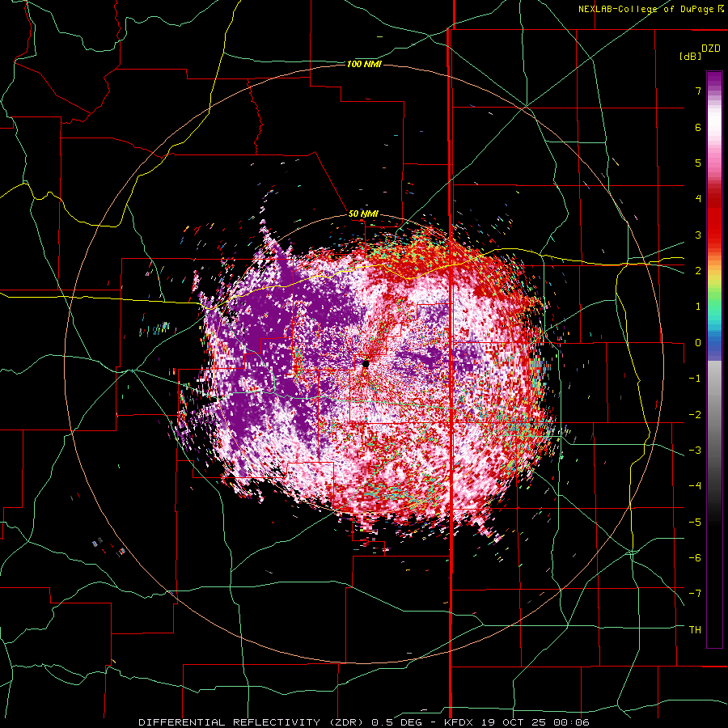
Task: Click the DZD product label
Action: tap(710, 49)
